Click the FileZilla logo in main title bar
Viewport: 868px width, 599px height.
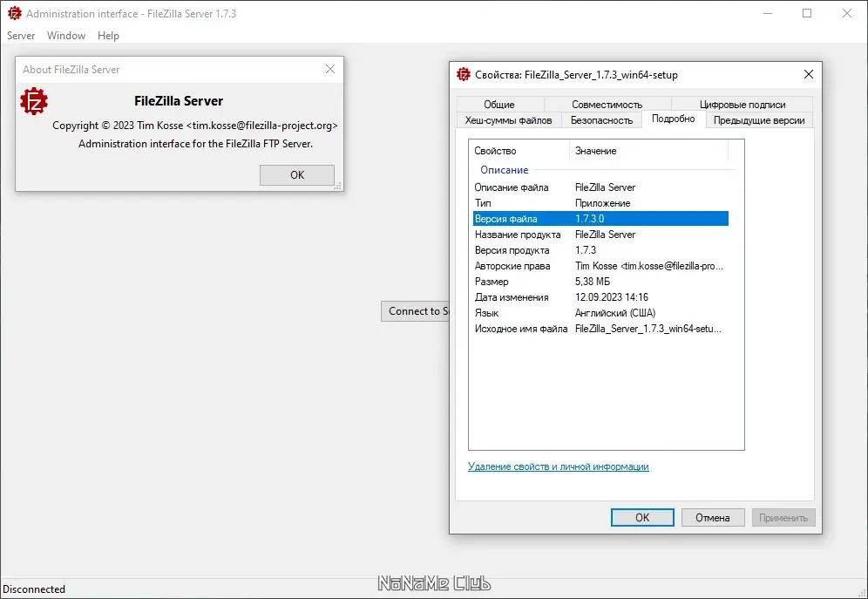[x=15, y=13]
